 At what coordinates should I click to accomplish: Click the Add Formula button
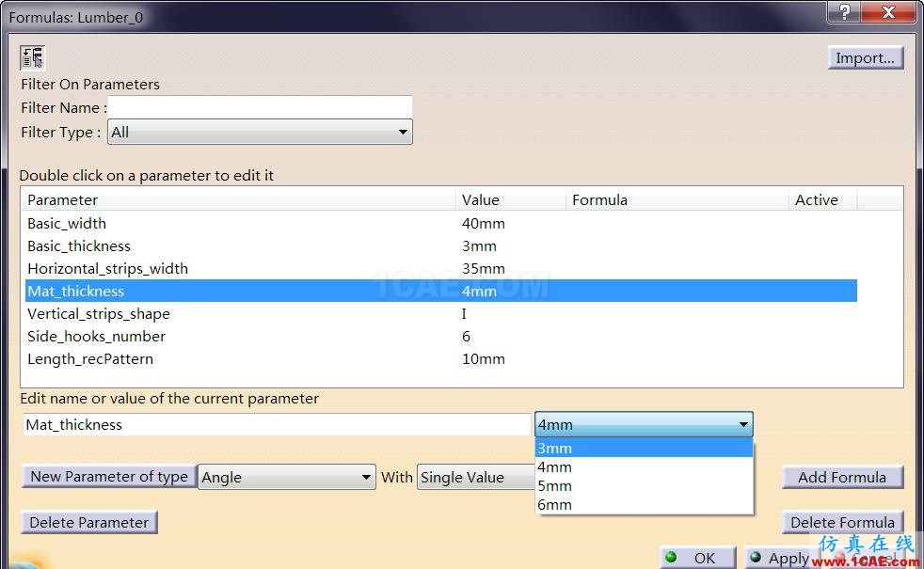842,477
